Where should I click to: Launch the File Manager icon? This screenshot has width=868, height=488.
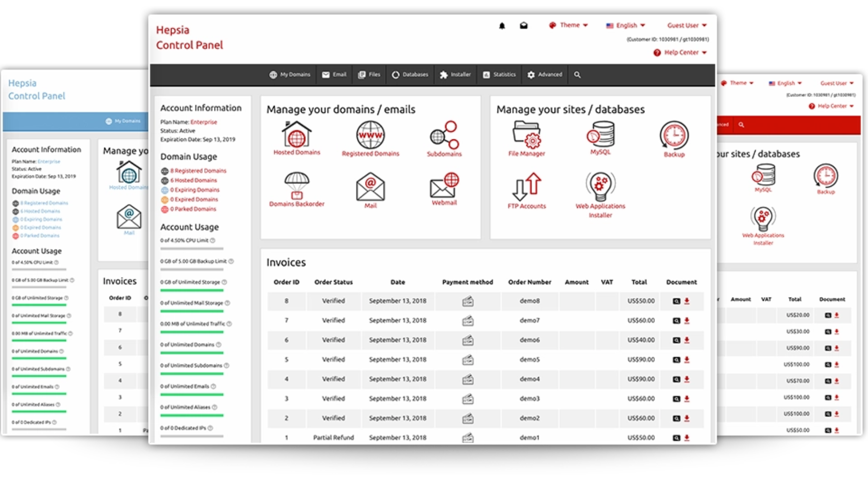[x=526, y=135]
